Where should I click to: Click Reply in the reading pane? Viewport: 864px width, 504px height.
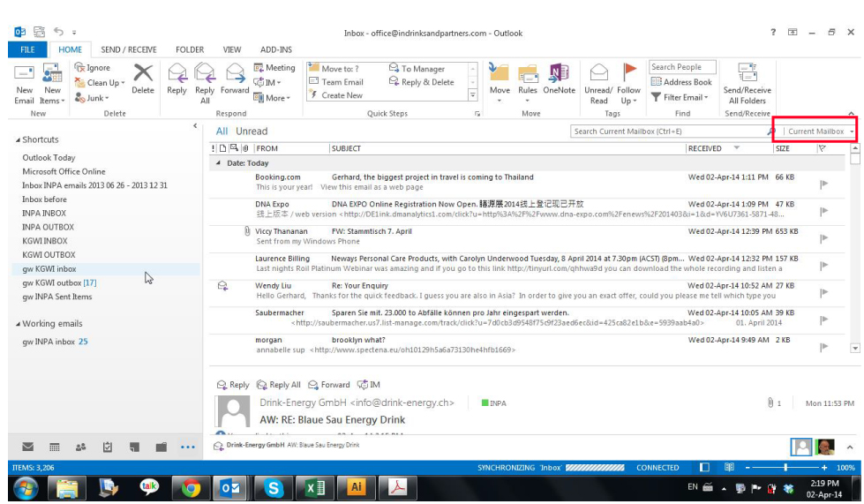point(232,385)
